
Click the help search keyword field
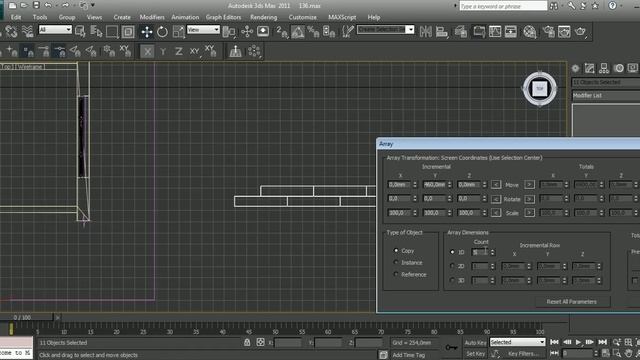pos(503,6)
